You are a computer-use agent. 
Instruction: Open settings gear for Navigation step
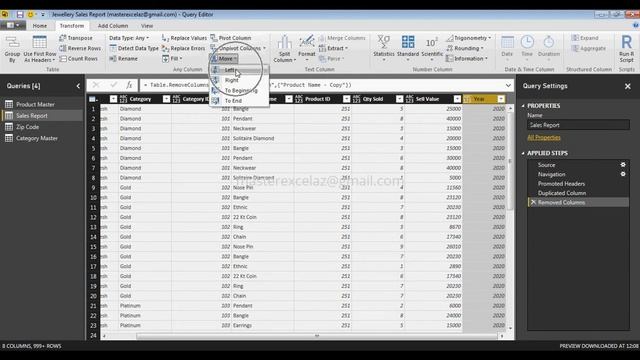(623, 174)
